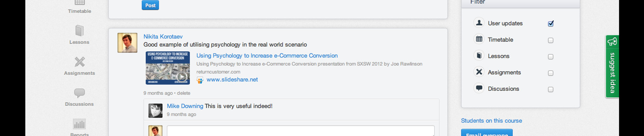Uncheck the User updates filter checkbox
Screen dimensions: 644x136
point(550,23)
